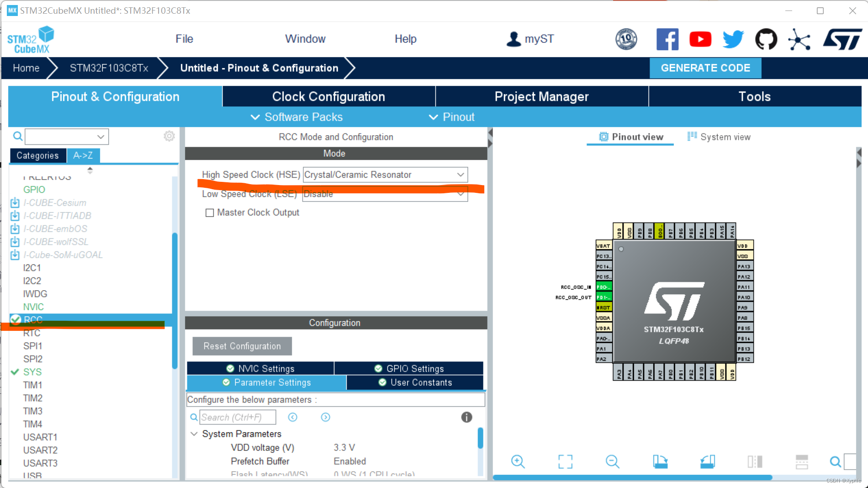Switch to System view
The width and height of the screenshot is (868, 488).
(719, 137)
